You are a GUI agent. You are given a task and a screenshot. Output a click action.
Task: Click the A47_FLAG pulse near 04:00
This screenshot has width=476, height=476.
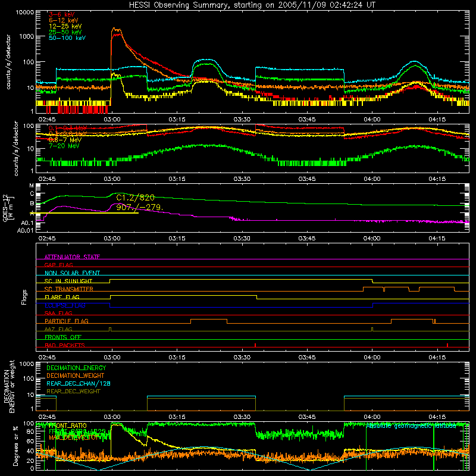(x=372, y=330)
